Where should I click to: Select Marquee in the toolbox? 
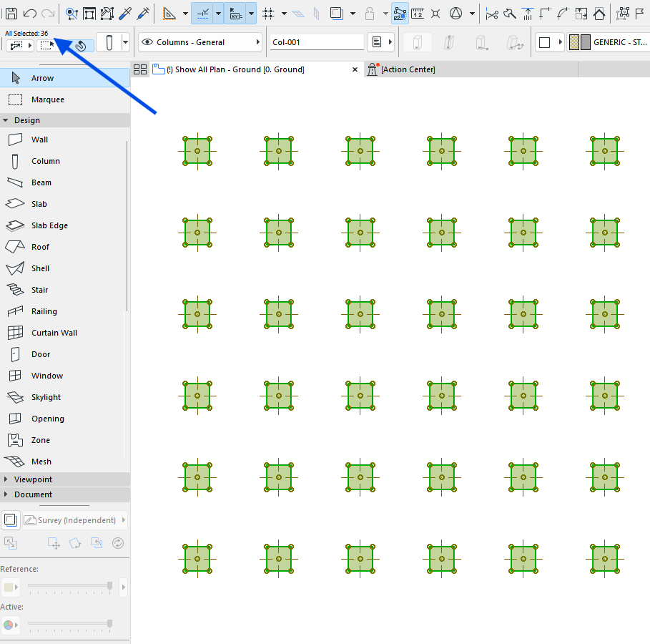47,99
